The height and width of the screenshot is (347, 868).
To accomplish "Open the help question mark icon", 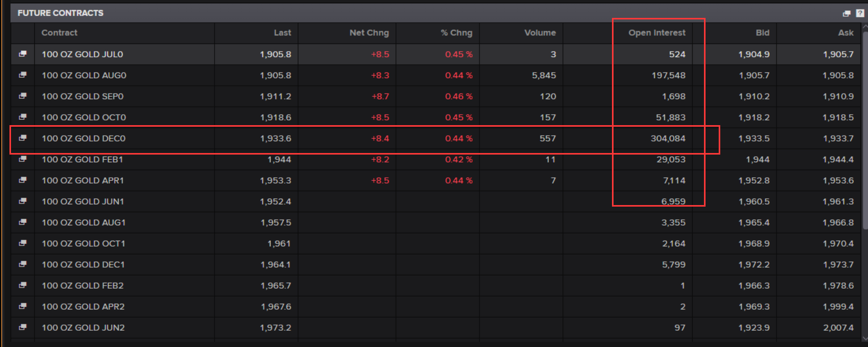I will [860, 13].
